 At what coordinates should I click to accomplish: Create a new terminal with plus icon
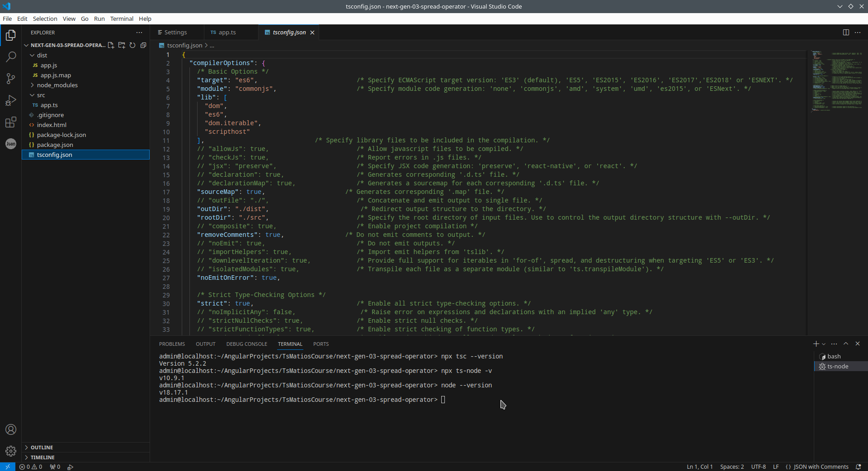coord(816,344)
